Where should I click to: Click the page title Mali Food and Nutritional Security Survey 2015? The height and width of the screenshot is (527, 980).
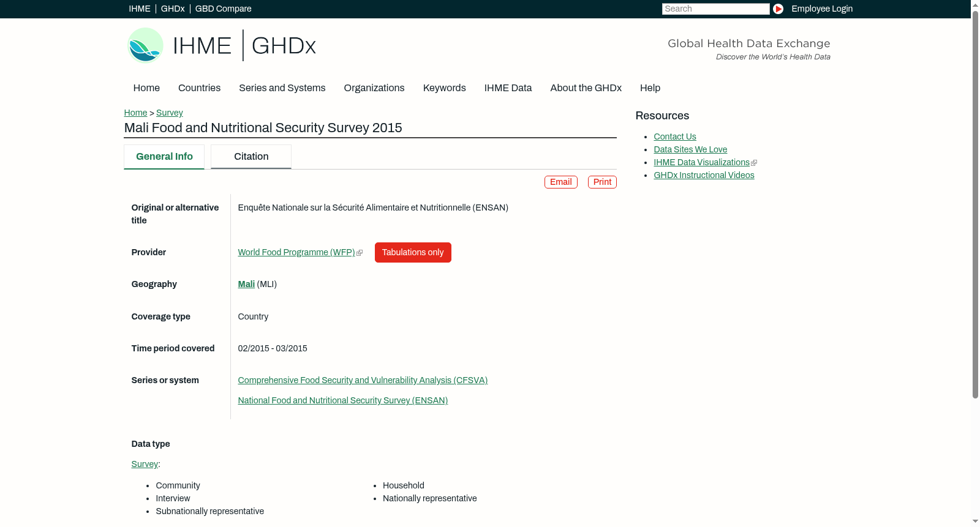tap(263, 128)
